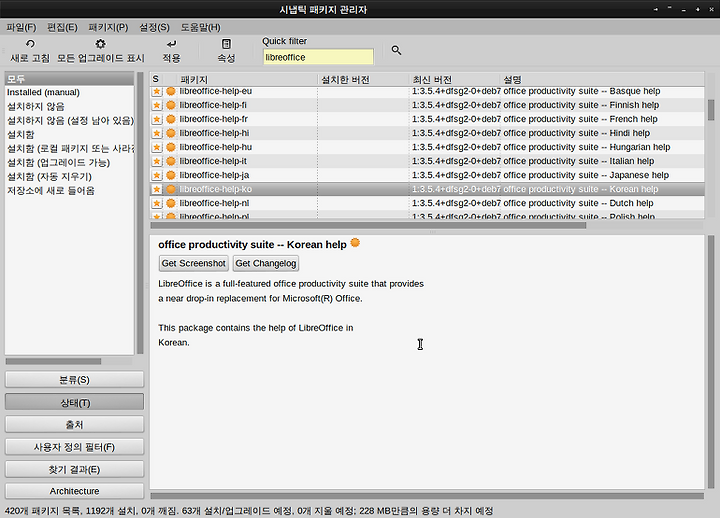Click orange support icon of libreoffice-help-nl
Image resolution: width=720 pixels, height=518 pixels.
[171, 203]
